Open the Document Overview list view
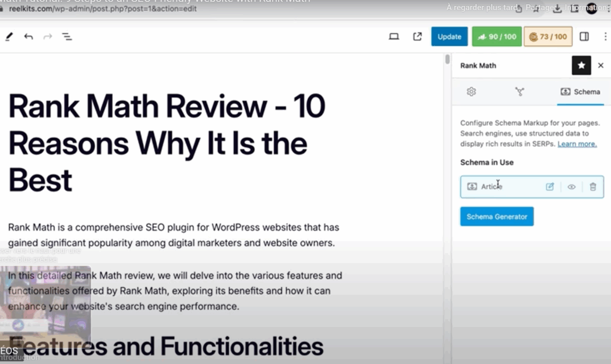Image resolution: width=611 pixels, height=364 pixels. pyautogui.click(x=67, y=36)
